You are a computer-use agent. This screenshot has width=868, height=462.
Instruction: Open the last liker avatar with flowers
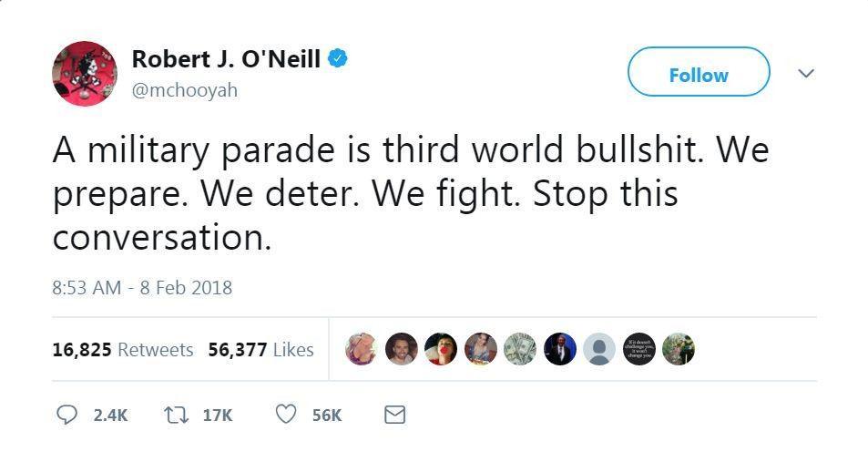coord(679,349)
